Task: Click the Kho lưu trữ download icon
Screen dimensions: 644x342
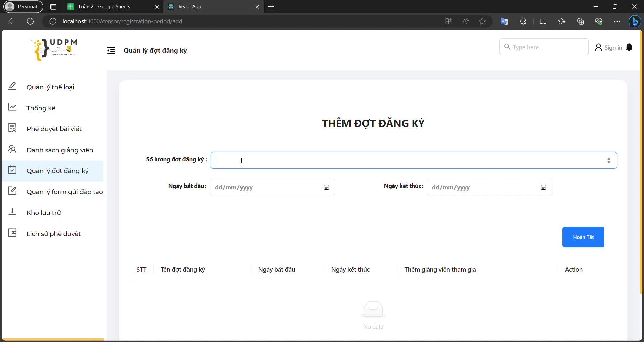Action: (12, 212)
